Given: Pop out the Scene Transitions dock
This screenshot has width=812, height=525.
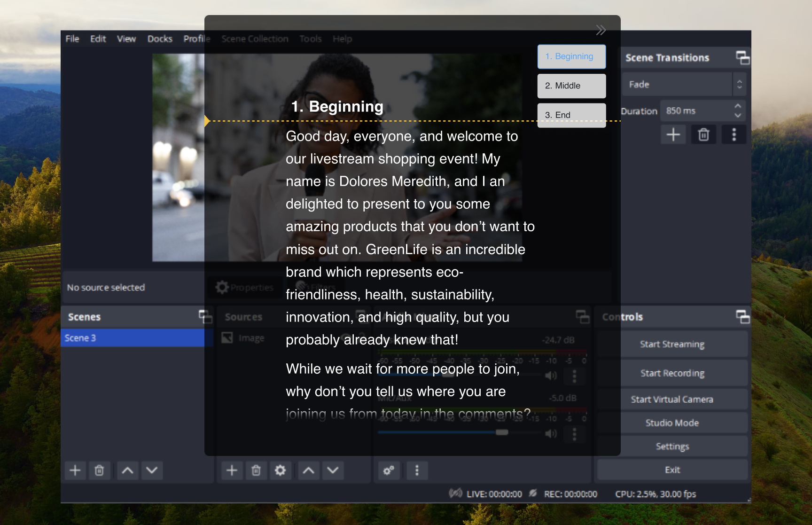Looking at the screenshot, I should pos(742,58).
